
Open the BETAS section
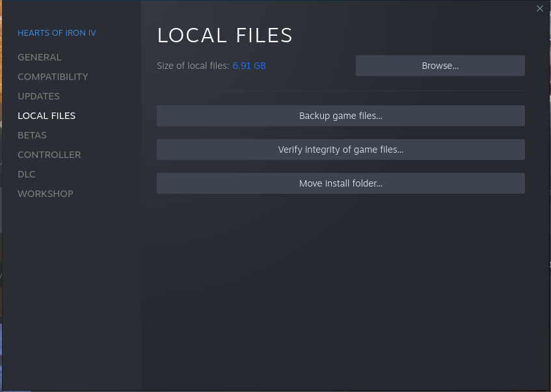tap(32, 135)
